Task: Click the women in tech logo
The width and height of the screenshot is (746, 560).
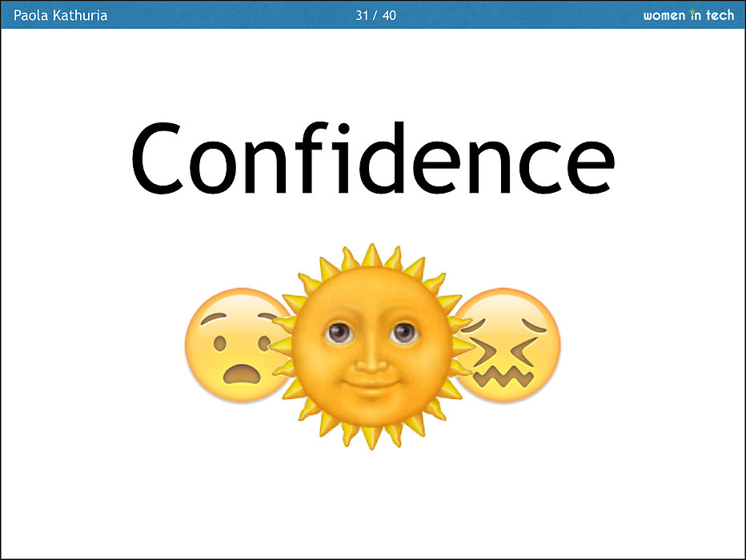Action: coord(688,15)
